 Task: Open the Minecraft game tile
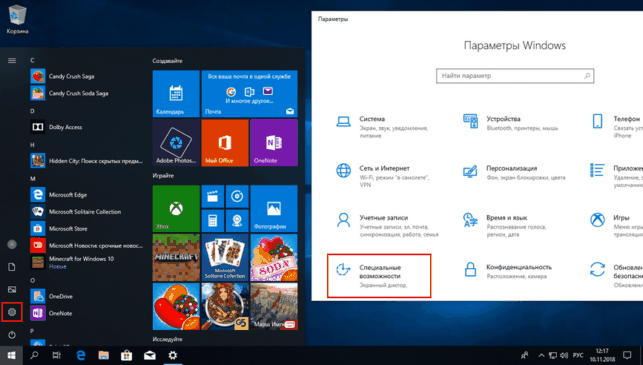(x=176, y=258)
